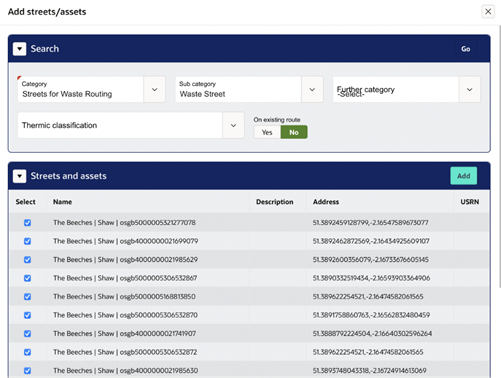Image resolution: width=501 pixels, height=378 pixels.
Task: Click the Description column header
Action: (x=275, y=202)
